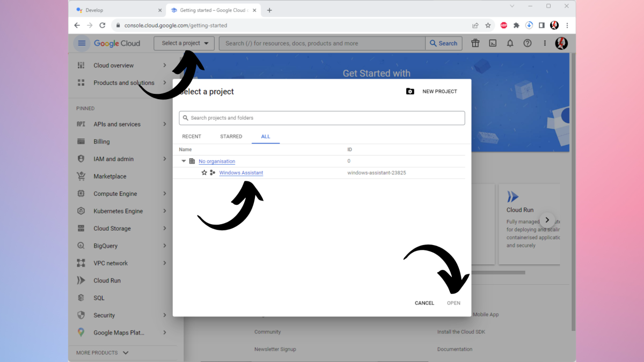The image size is (644, 362).
Task: Expand APIs and services submenu chevron
Action: [x=165, y=124]
